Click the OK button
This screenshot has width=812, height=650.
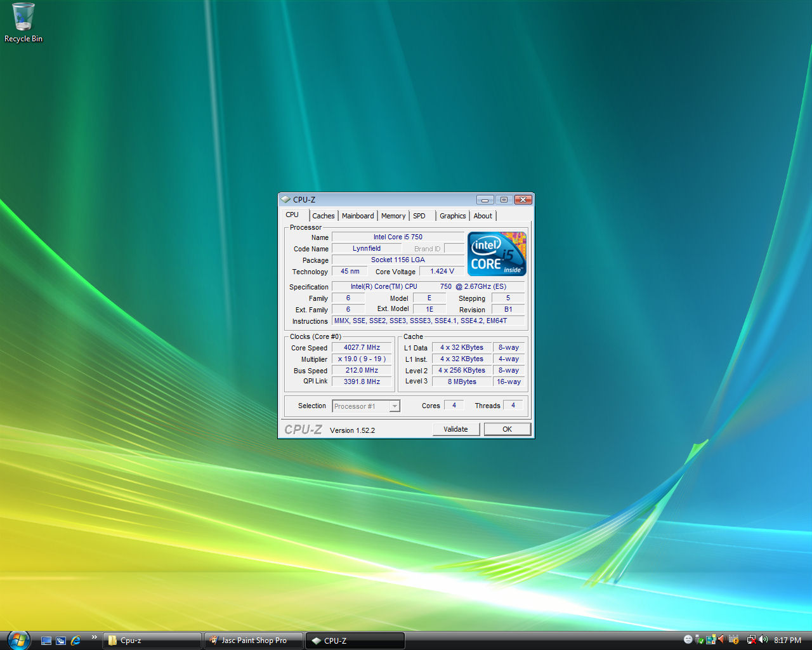click(507, 429)
